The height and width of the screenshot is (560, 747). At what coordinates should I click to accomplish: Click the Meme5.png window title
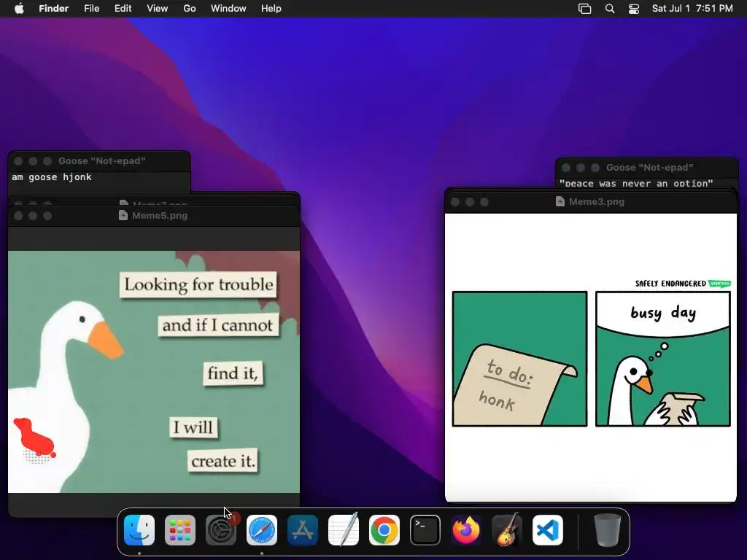point(160,215)
